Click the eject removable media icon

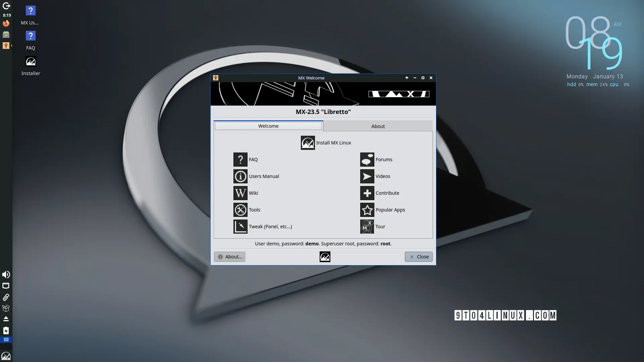pyautogui.click(x=6, y=319)
